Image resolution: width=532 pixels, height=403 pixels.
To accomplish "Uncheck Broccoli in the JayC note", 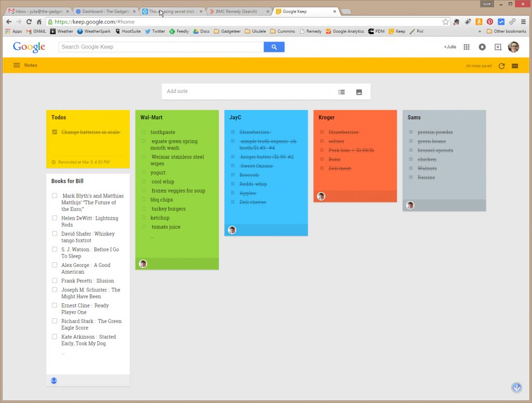I will 233,174.
